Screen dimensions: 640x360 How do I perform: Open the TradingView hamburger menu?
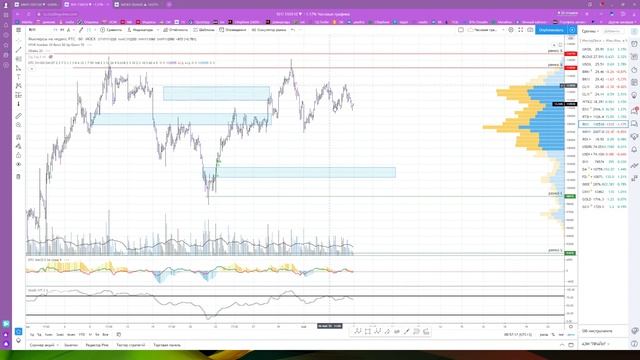[18, 30]
